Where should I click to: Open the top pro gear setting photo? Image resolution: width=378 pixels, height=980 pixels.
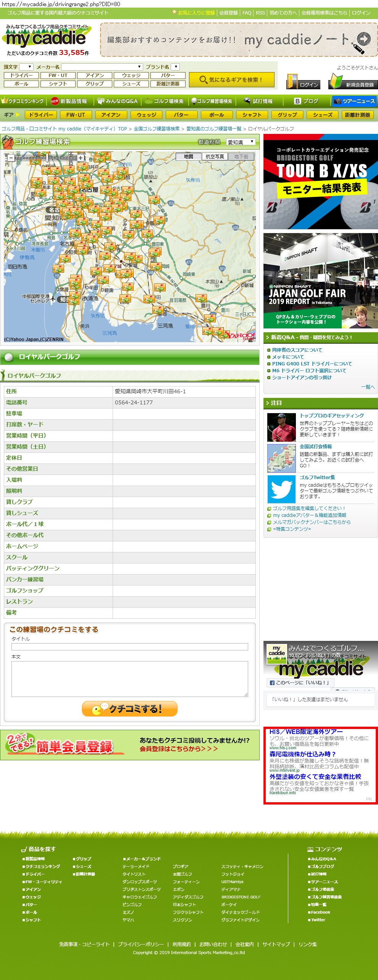point(281,427)
